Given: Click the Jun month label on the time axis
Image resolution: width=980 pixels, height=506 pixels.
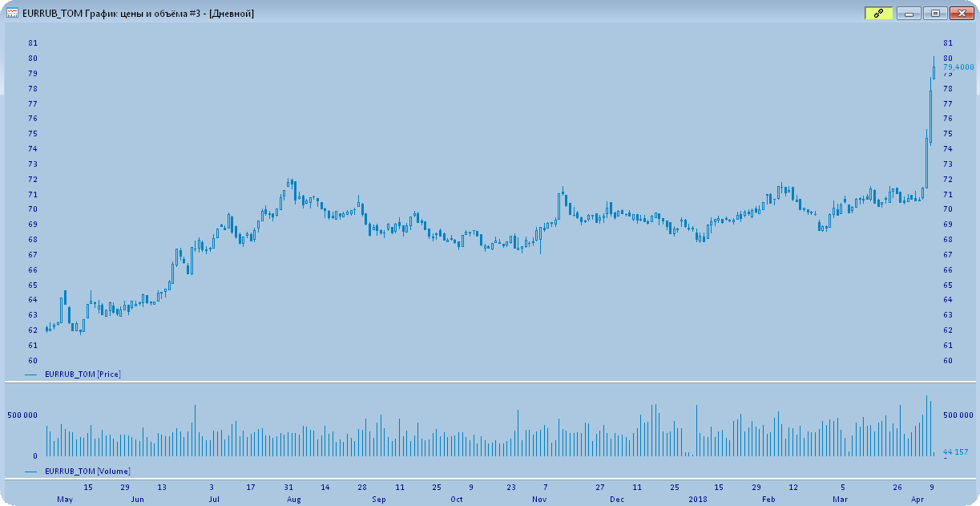Looking at the screenshot, I should (139, 499).
